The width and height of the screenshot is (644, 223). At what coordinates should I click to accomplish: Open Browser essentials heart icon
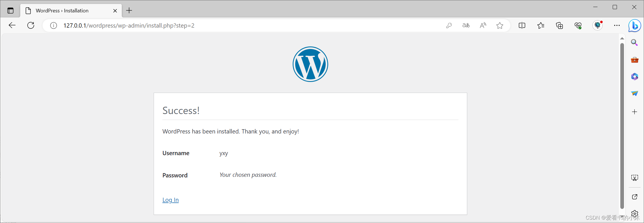click(578, 26)
